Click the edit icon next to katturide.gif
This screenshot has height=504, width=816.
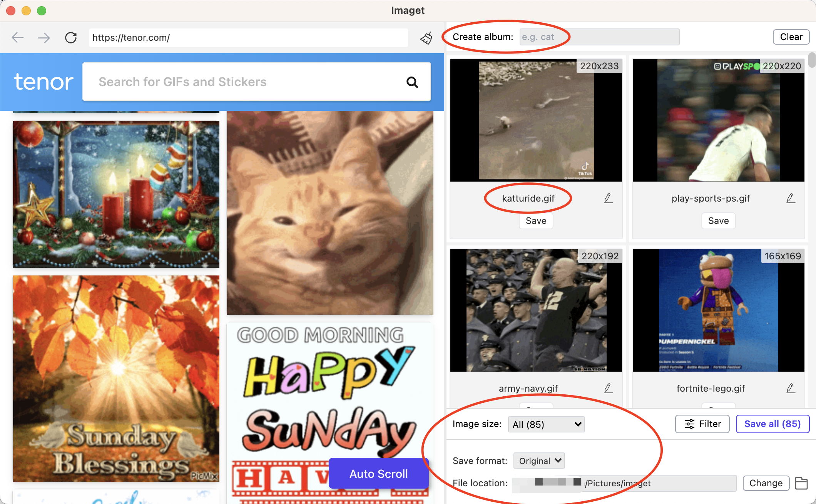(x=608, y=198)
